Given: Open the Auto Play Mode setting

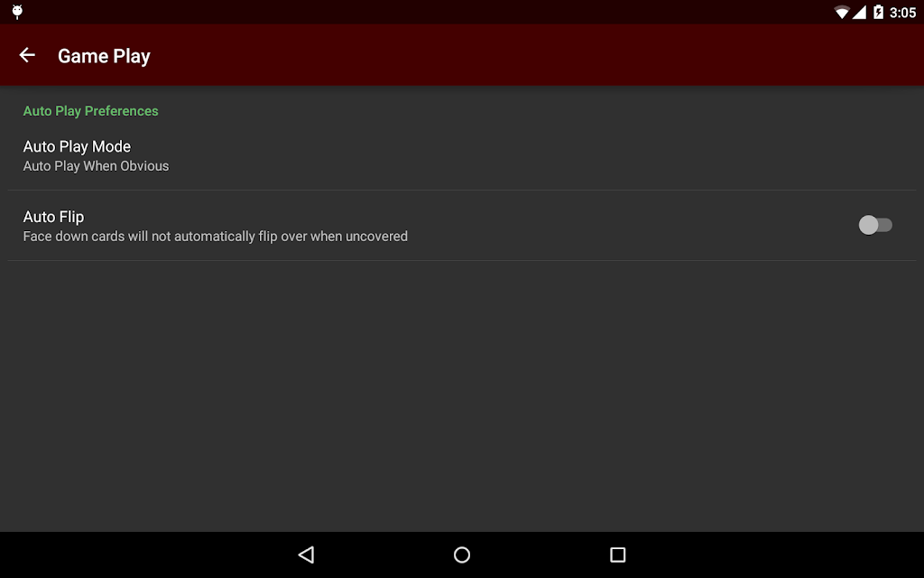Looking at the screenshot, I should (462, 155).
